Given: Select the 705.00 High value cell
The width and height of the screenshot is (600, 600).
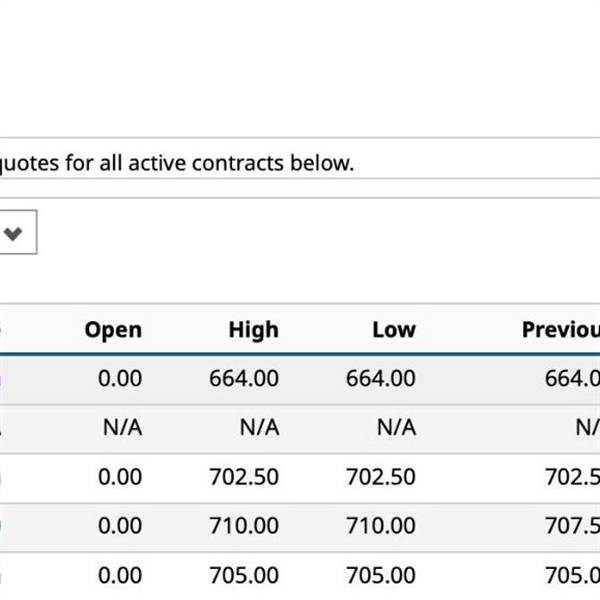Looking at the screenshot, I should [x=244, y=575].
